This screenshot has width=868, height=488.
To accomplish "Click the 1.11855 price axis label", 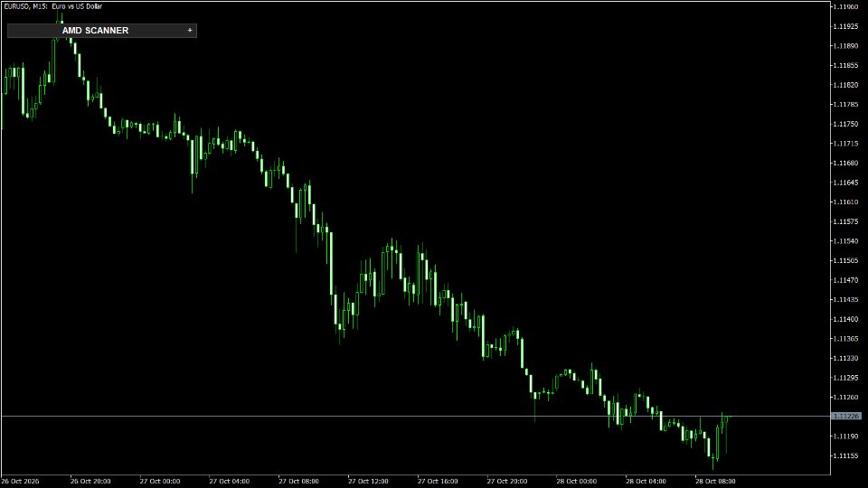I will [x=845, y=65].
